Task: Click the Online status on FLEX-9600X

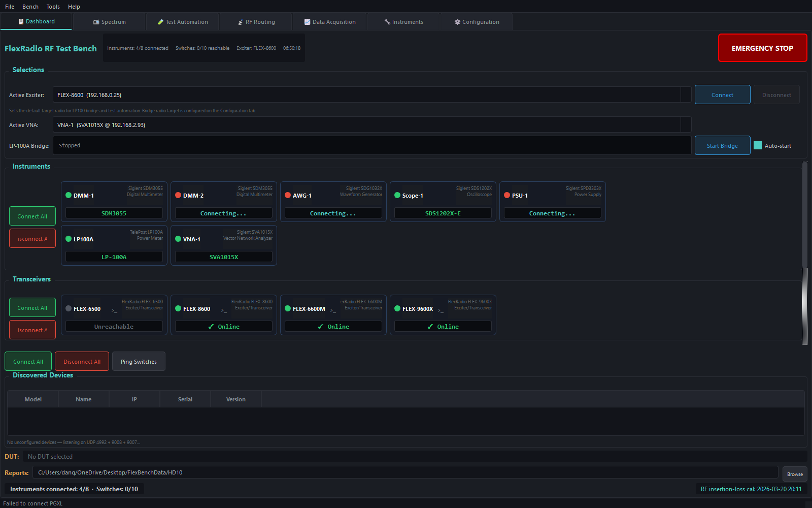Action: click(443, 327)
